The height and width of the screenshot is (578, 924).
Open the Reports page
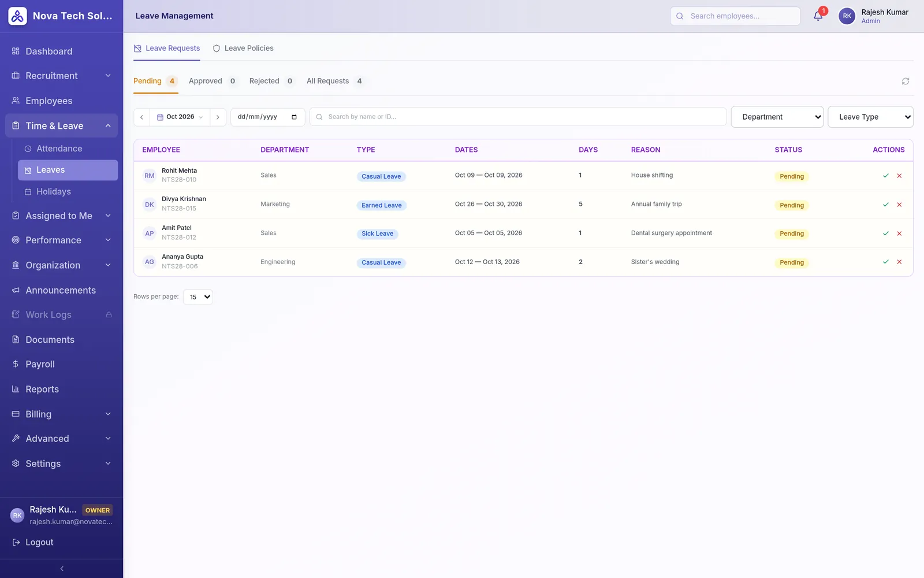[x=62, y=390]
